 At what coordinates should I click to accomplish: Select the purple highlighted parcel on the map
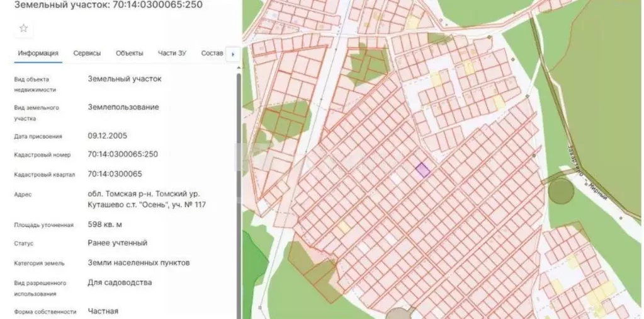tap(422, 170)
